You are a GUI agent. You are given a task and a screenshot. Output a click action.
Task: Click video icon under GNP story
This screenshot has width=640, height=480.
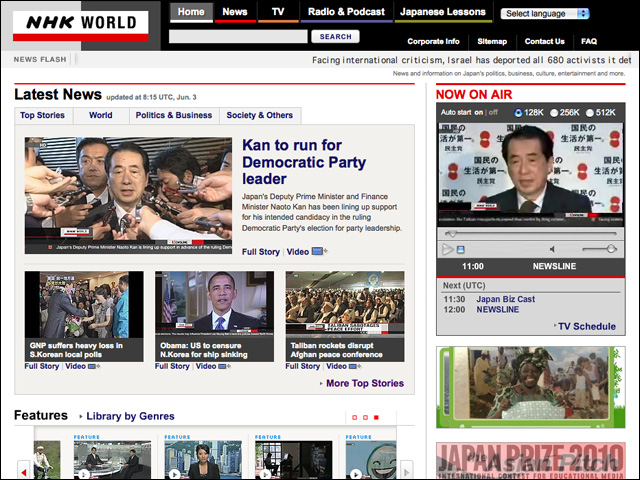(94, 367)
